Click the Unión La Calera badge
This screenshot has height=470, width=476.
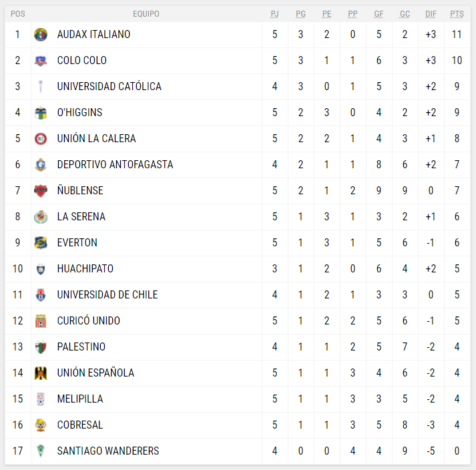(x=41, y=138)
